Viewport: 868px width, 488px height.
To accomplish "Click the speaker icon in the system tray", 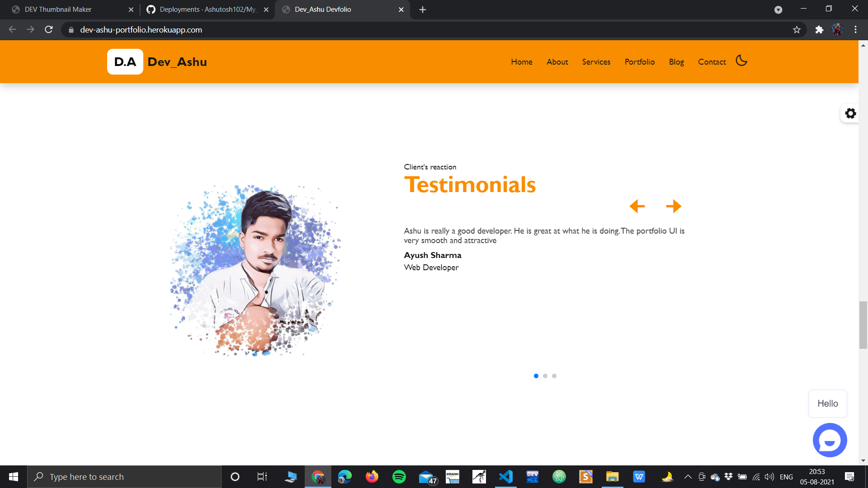I will (x=769, y=477).
